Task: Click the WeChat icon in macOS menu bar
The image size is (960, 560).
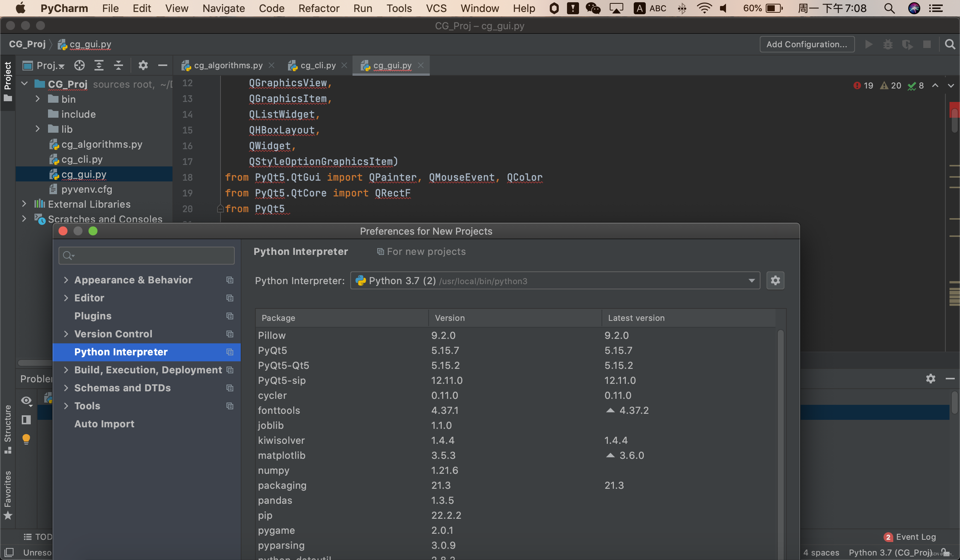Action: pyautogui.click(x=593, y=8)
